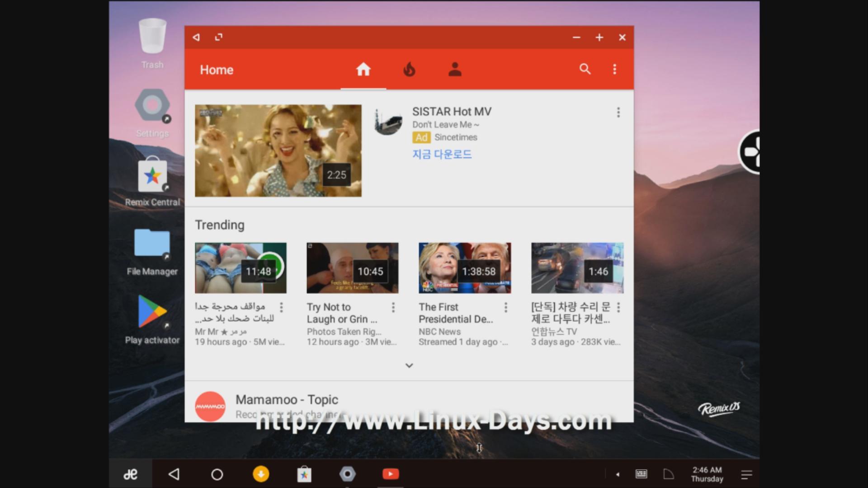Click the NBC News channel name

pyautogui.click(x=439, y=332)
